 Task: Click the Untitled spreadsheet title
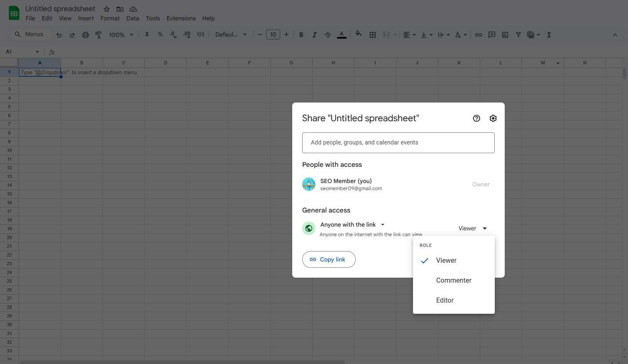pos(60,9)
